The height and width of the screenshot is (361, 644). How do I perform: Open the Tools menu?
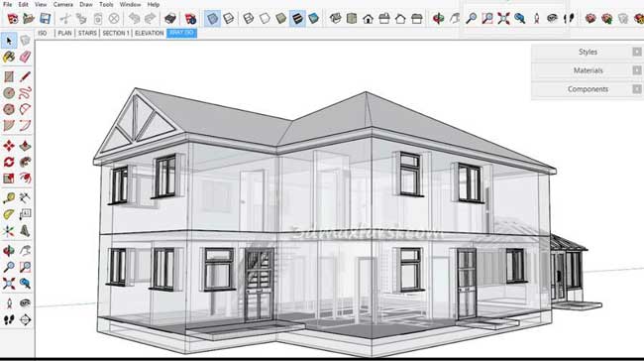point(106,5)
